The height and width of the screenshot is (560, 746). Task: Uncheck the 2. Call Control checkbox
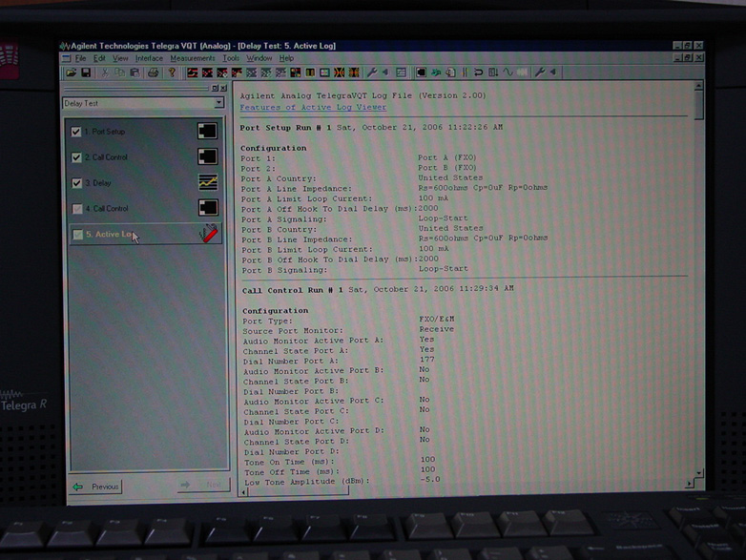76,157
